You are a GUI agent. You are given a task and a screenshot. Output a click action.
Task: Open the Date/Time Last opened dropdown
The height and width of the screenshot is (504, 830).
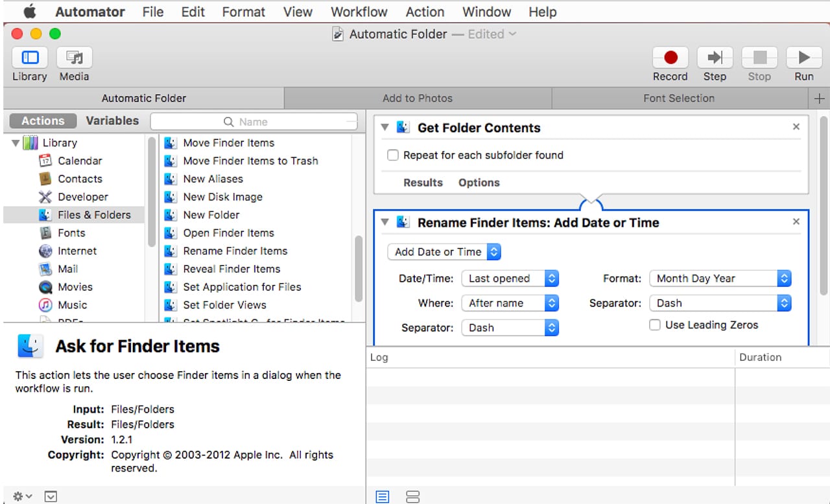click(510, 279)
